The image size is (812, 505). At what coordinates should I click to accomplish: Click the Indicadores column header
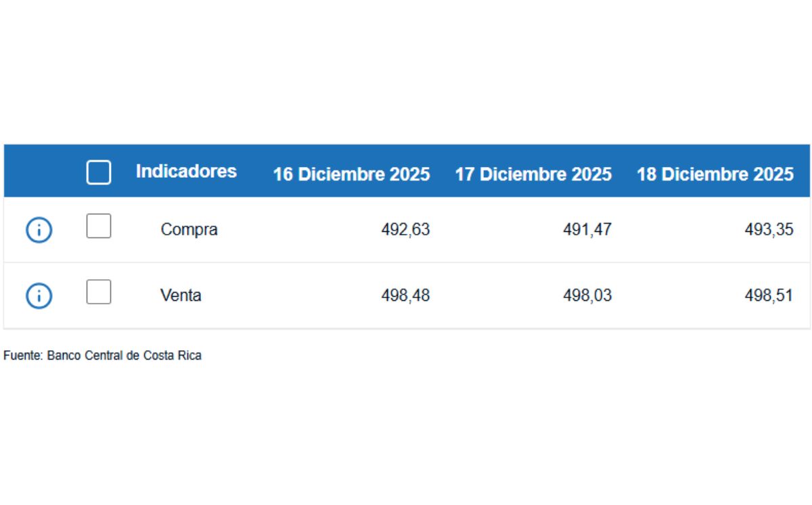185,171
